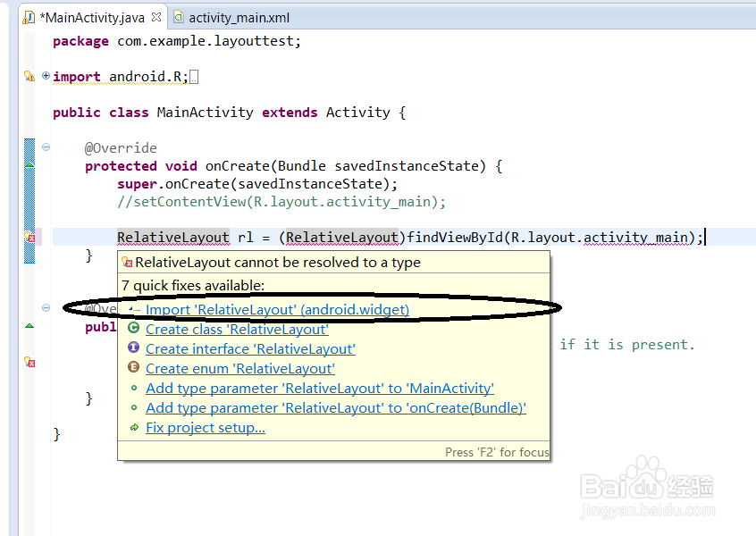
Task: Click first underlined RelativeLayout type in code
Action: click(x=173, y=237)
